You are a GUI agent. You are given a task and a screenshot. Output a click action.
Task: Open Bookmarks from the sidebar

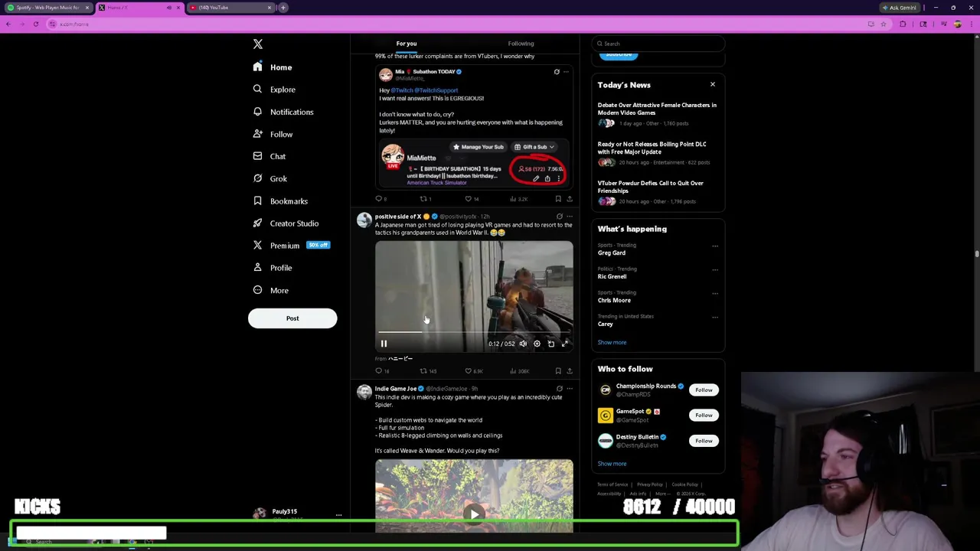(x=280, y=201)
